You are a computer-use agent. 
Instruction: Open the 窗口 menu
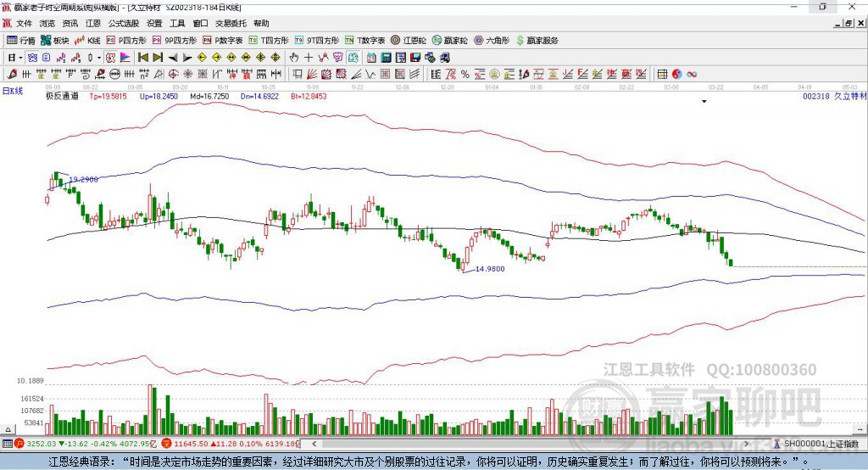coord(200,23)
